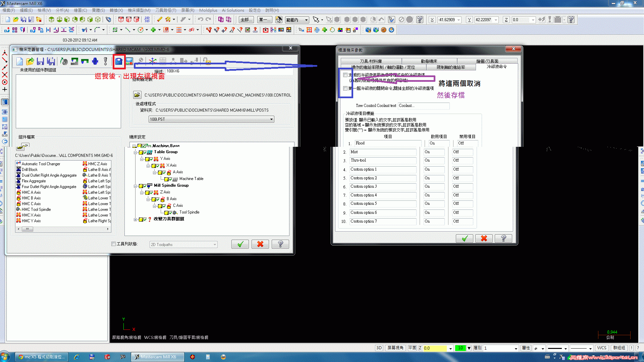Cancel machine definition manager with red X
The width and height of the screenshot is (644, 362).
(x=260, y=244)
